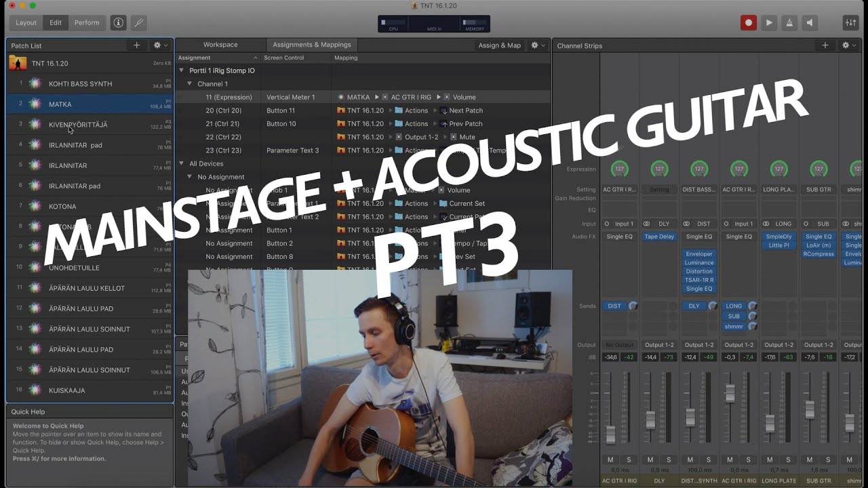The image size is (868, 488).
Task: Open the Enveloper plug-in slot
Action: click(699, 254)
